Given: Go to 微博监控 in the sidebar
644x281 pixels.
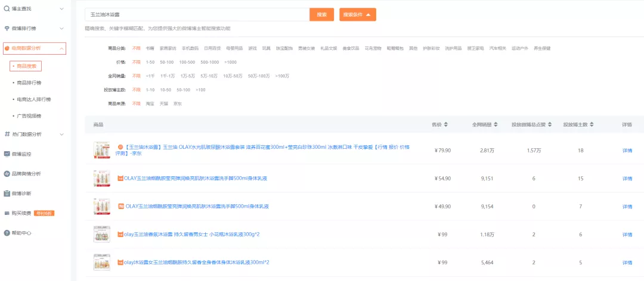Looking at the screenshot, I should pyautogui.click(x=21, y=154).
